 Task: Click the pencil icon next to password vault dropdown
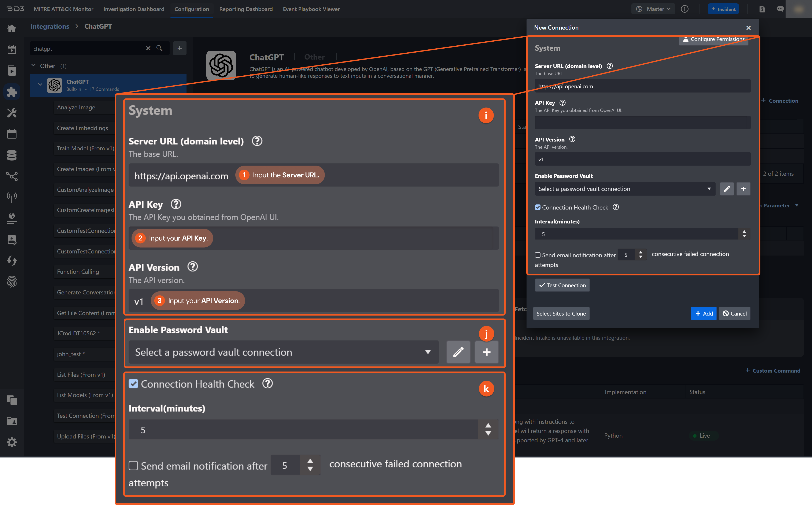point(458,352)
